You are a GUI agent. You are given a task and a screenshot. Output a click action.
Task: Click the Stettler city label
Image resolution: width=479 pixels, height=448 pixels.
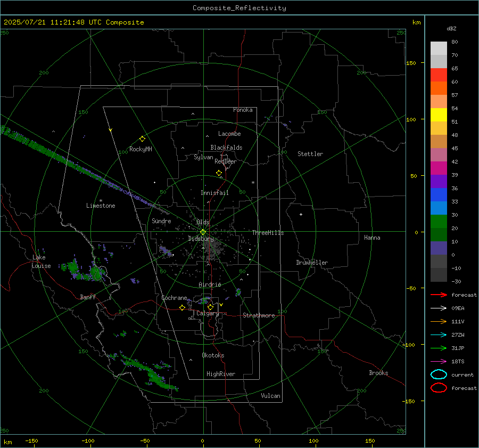tap(310, 154)
